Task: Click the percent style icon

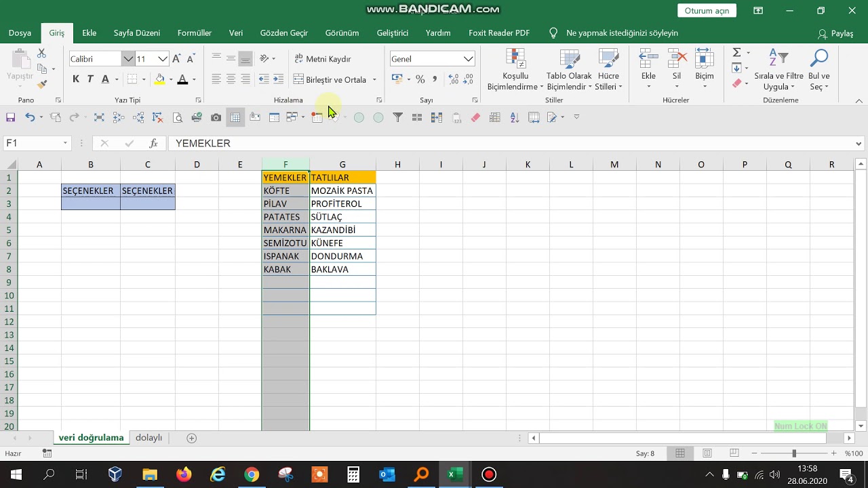Action: (420, 79)
